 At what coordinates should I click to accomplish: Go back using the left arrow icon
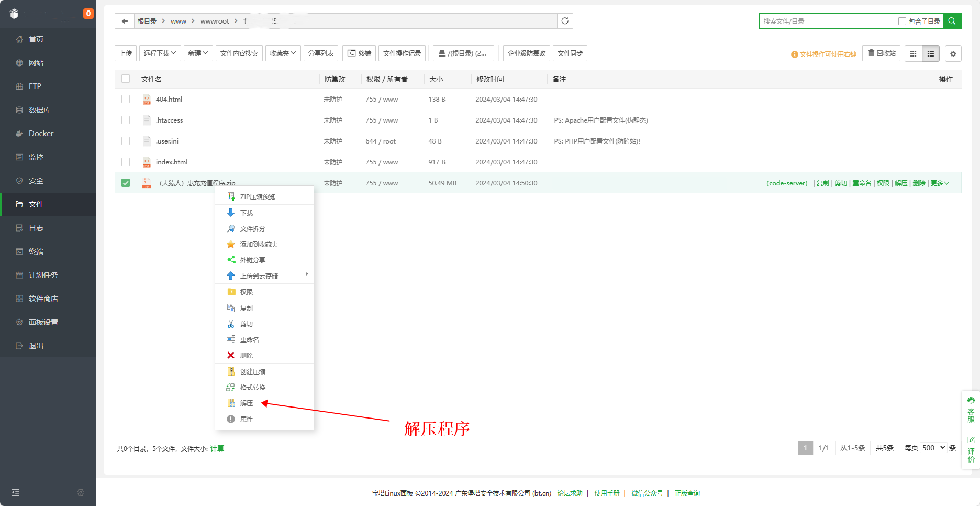125,21
